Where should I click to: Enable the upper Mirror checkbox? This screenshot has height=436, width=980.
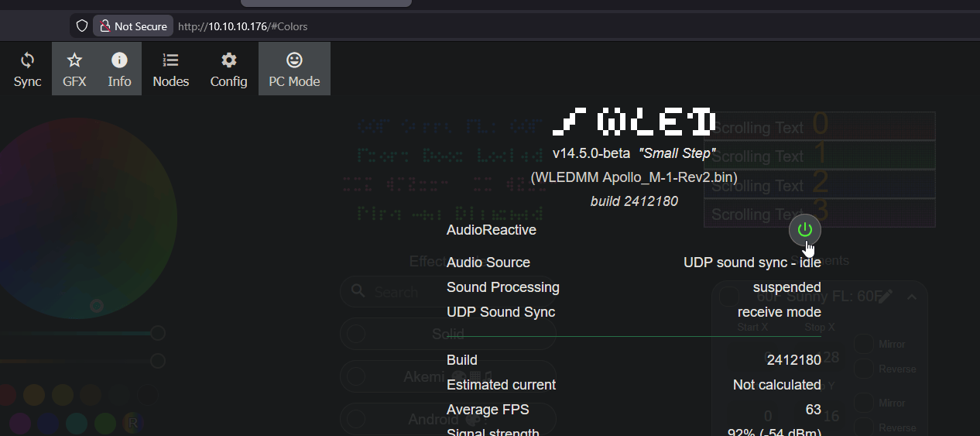point(864,344)
